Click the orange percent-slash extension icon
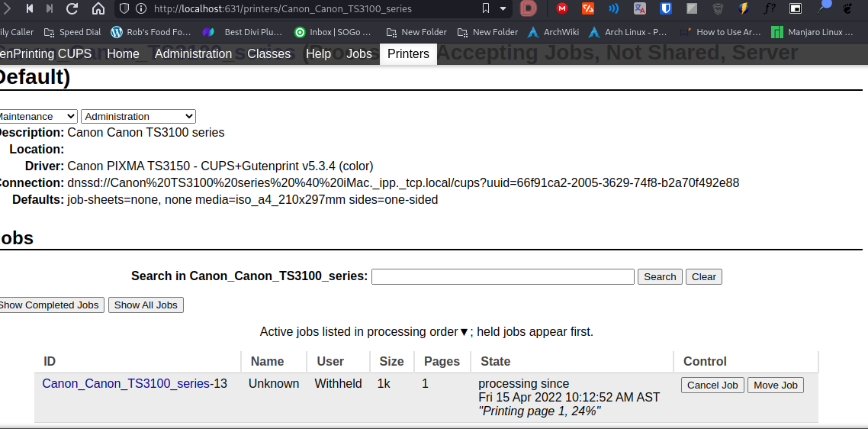Viewport: 868px width, 429px height. click(588, 8)
